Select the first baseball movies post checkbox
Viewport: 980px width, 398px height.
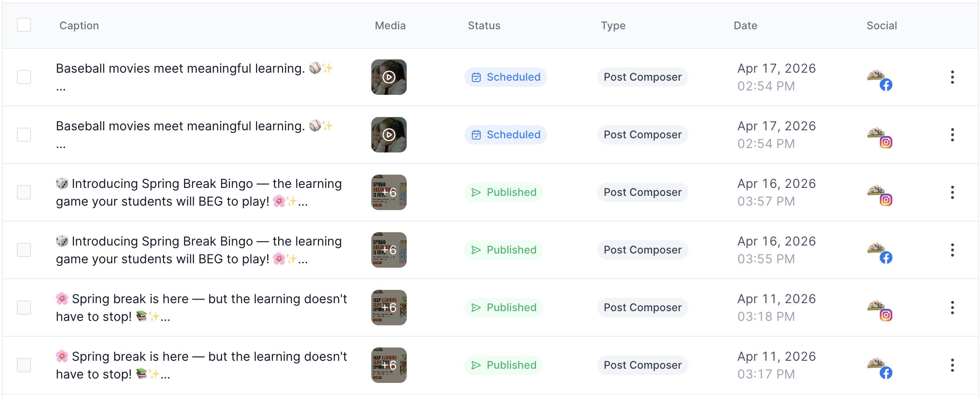(x=24, y=77)
